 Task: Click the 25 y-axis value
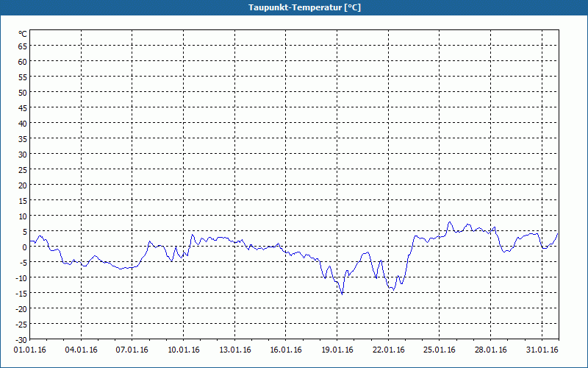coord(23,170)
